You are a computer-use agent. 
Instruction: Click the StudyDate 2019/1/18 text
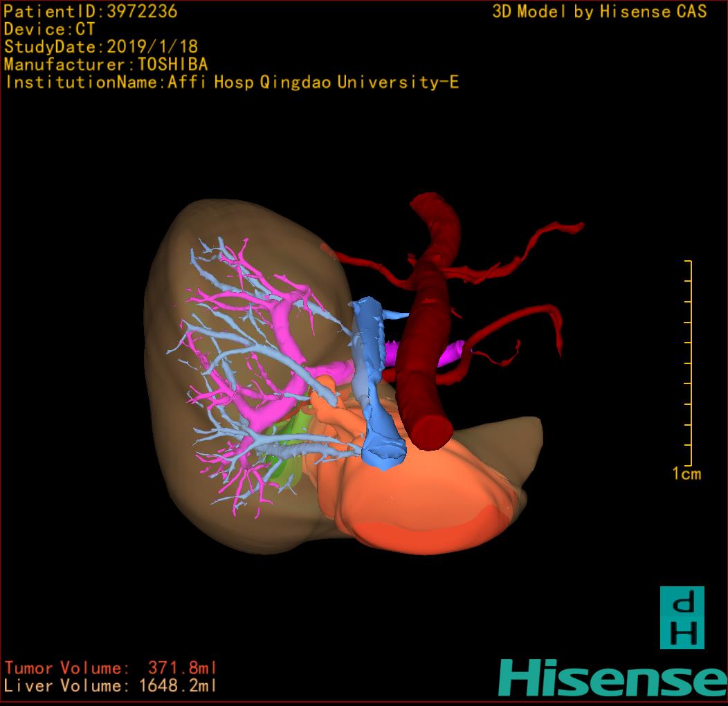101,47
